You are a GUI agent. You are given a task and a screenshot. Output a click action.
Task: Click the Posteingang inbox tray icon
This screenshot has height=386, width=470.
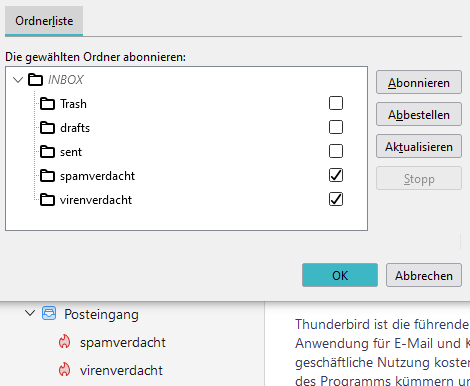pos(49,313)
